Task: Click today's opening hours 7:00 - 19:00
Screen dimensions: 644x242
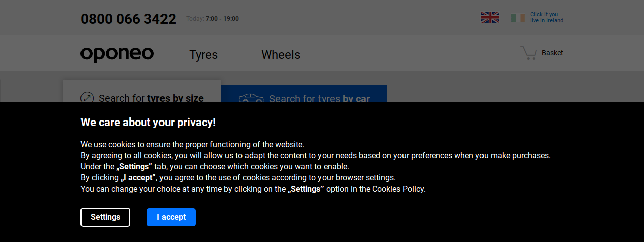Action: 222,19
